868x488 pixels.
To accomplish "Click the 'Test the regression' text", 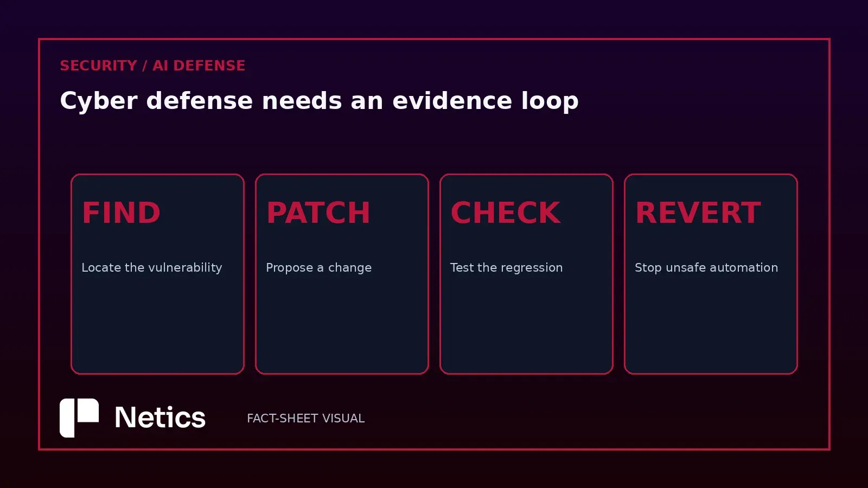I will pos(507,268).
